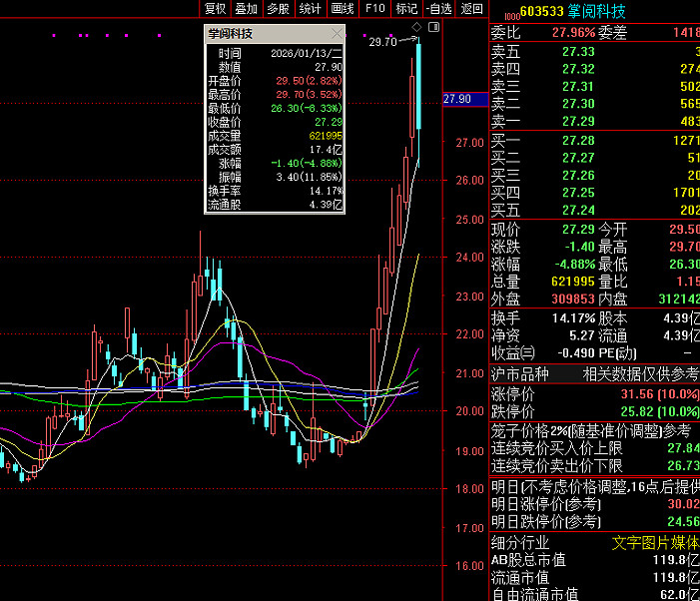The image size is (700, 601).
Task: Click the 29.70 high price label on chart
Action: pos(382,42)
